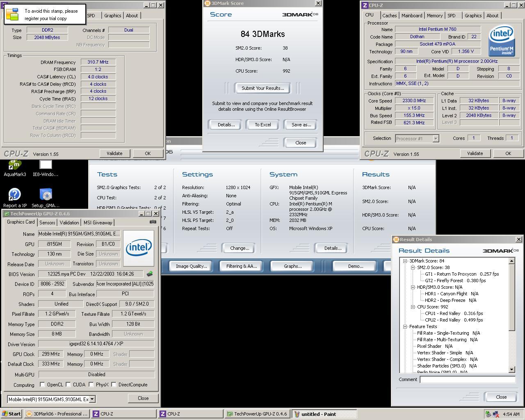Image resolution: width=525 pixels, height=420 pixels.
Task: Click Validate in right CPU-Z window
Action: tap(475, 153)
